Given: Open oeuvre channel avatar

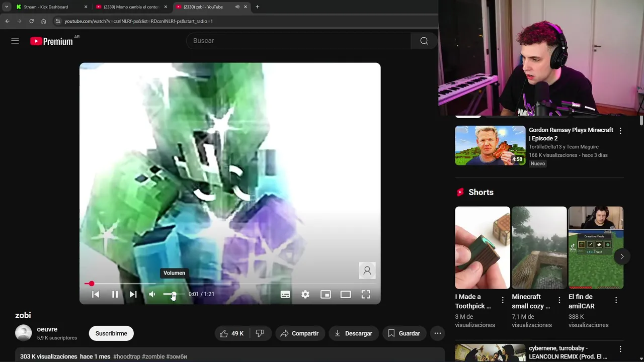Looking at the screenshot, I should coord(23,333).
